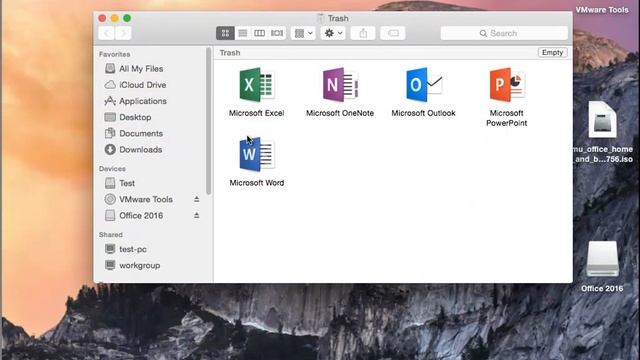Screen dimensions: 640x360
Task: Close the Trash window with red button
Action: click(102, 18)
